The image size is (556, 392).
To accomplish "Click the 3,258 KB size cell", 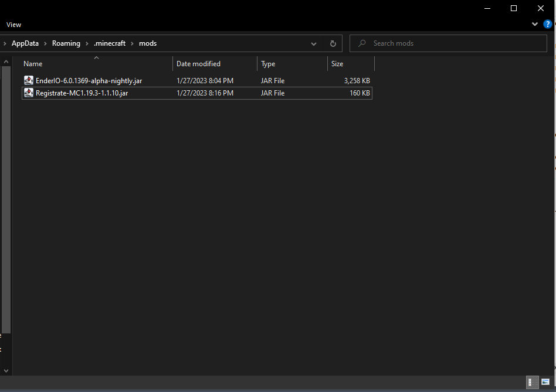I will tap(357, 81).
